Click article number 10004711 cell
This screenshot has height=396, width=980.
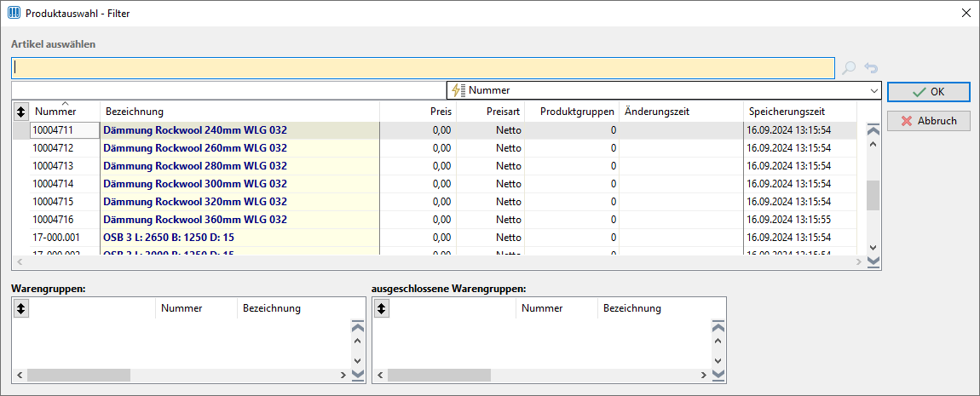[65, 130]
